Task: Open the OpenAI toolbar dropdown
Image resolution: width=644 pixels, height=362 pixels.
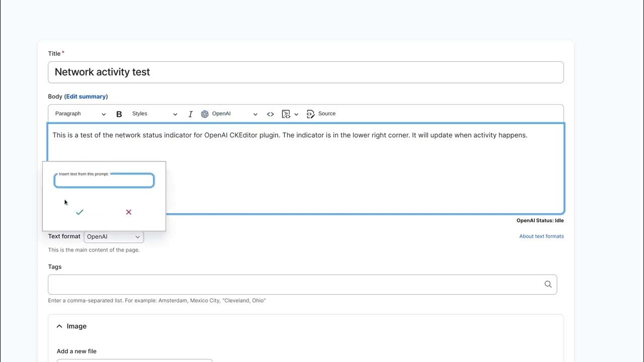Action: [229, 114]
